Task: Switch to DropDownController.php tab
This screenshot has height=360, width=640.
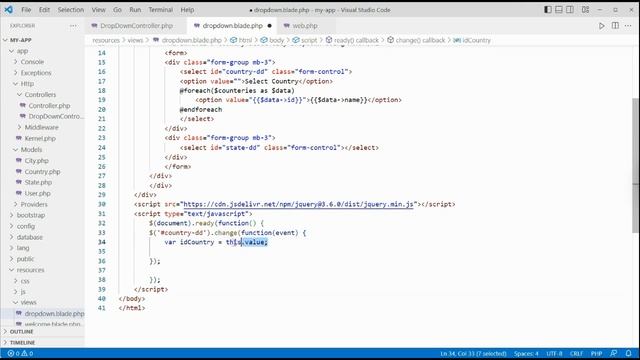Action: tap(136, 26)
